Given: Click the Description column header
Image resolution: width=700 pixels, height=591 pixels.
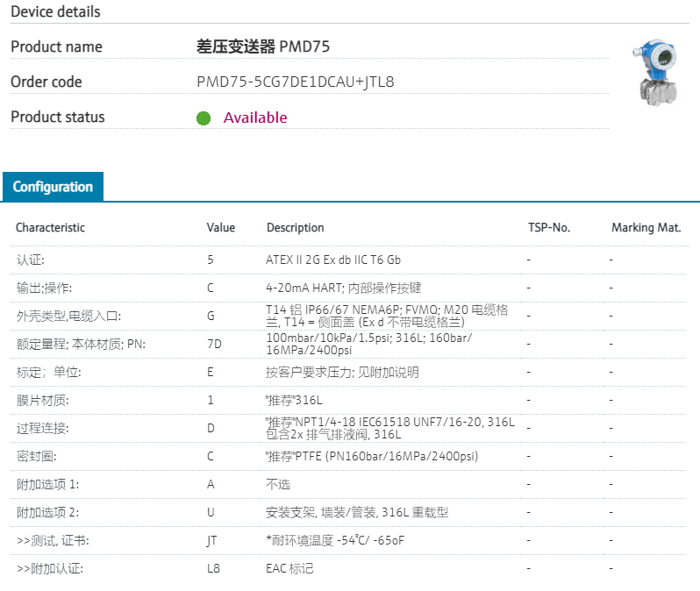Looking at the screenshot, I should pos(295,227).
